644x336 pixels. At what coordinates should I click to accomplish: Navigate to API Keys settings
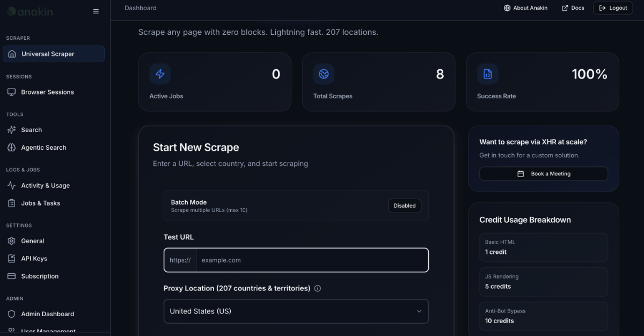(x=34, y=259)
